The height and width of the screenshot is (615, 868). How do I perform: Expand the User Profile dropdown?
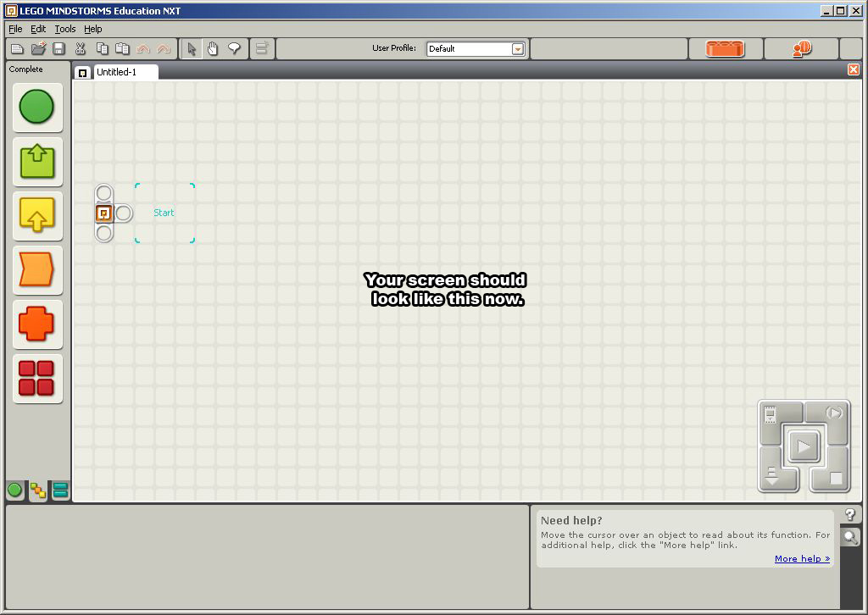tap(518, 49)
